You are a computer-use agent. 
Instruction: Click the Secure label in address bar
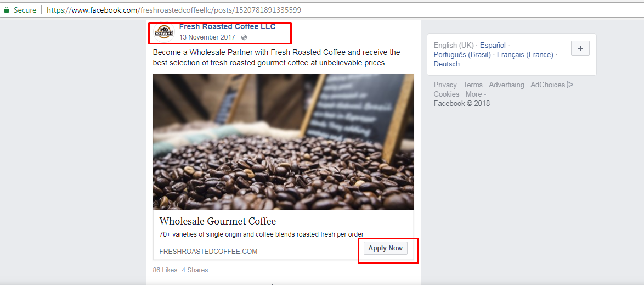click(25, 10)
